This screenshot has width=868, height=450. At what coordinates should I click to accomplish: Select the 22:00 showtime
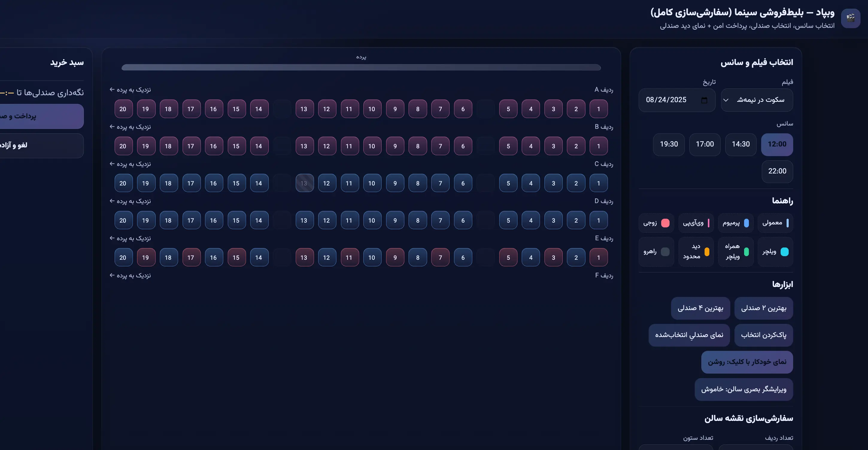click(777, 171)
